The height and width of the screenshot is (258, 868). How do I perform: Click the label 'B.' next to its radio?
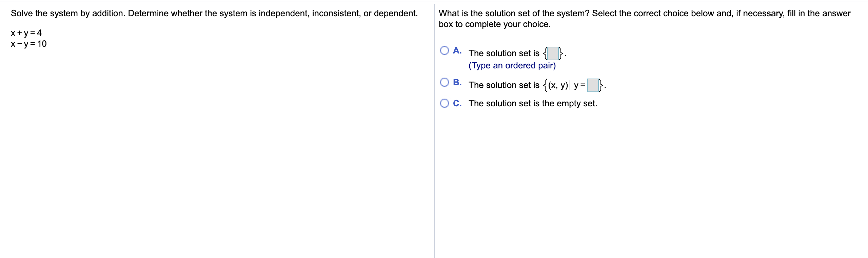[x=457, y=82]
